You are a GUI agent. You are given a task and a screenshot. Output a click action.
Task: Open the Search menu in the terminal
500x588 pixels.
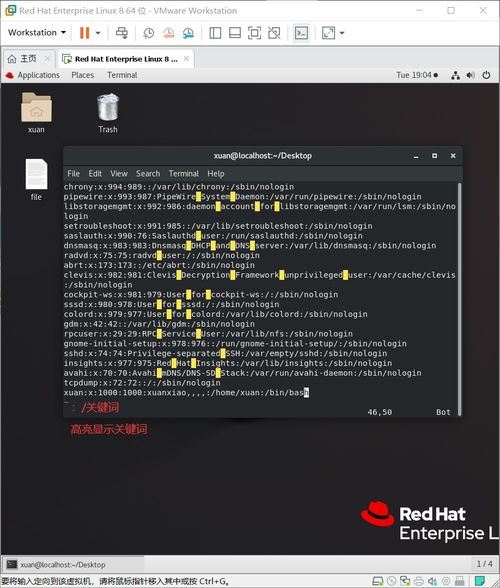148,174
